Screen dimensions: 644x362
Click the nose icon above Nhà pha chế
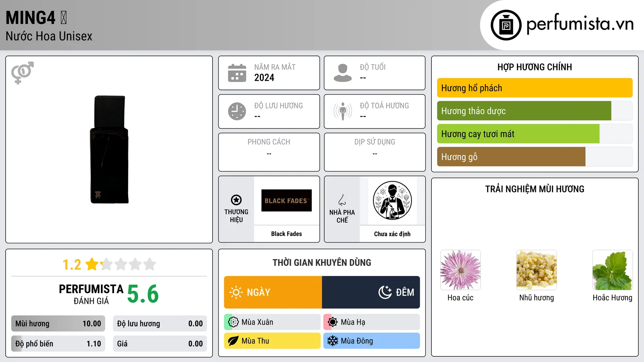[x=342, y=200]
